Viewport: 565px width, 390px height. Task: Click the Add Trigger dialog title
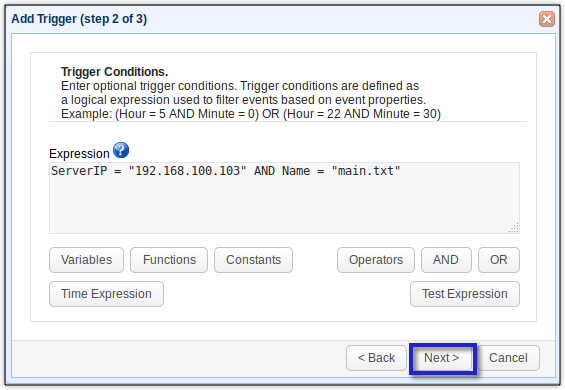[x=79, y=19]
